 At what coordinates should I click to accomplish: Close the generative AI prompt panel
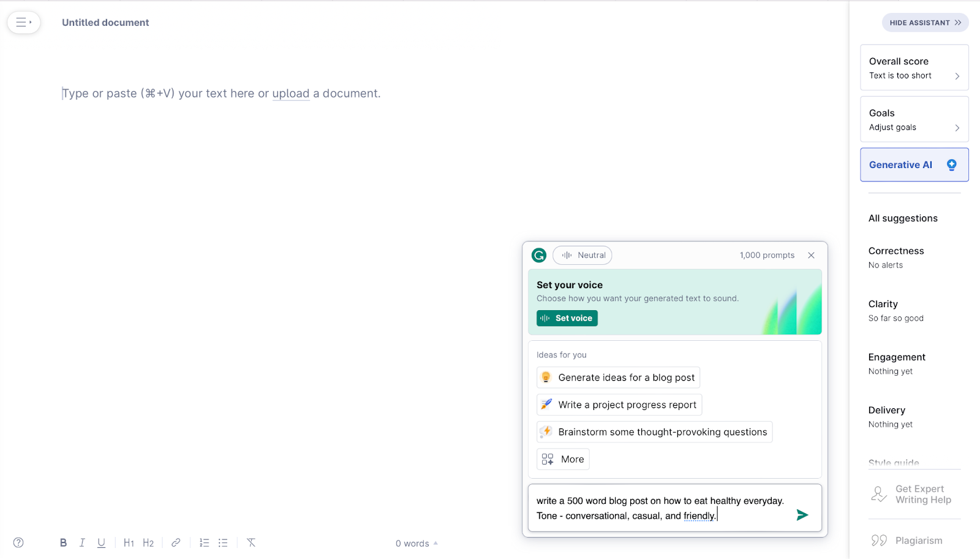(x=811, y=255)
